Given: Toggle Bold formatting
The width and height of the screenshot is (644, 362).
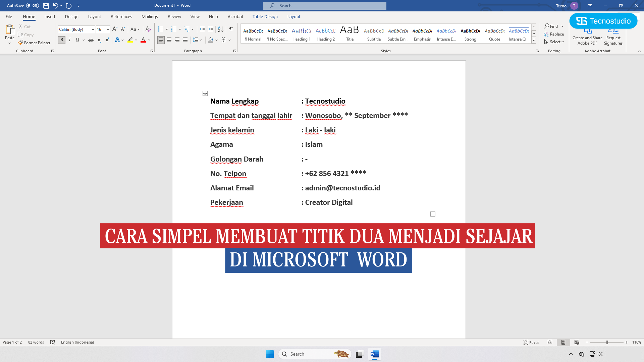Looking at the screenshot, I should coord(62,40).
